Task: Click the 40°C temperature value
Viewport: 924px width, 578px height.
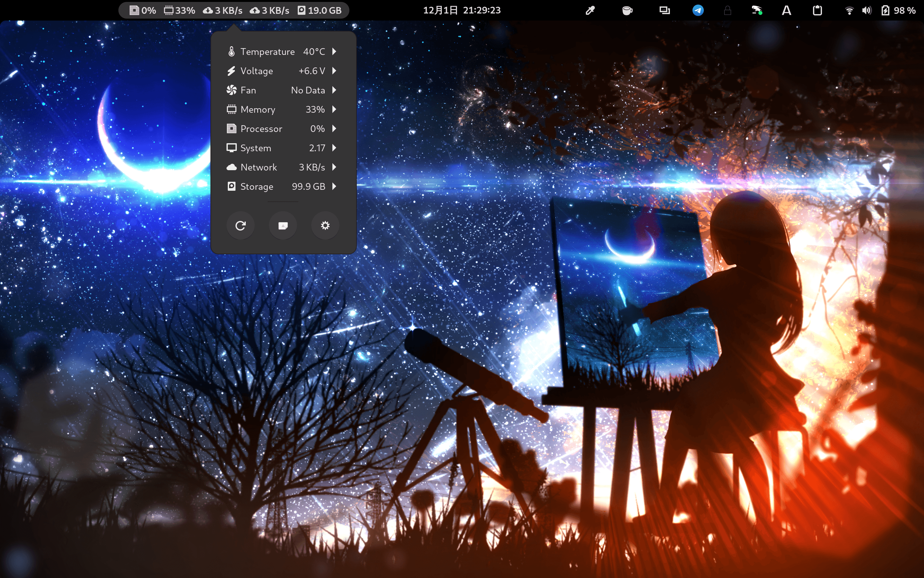Action: [314, 52]
